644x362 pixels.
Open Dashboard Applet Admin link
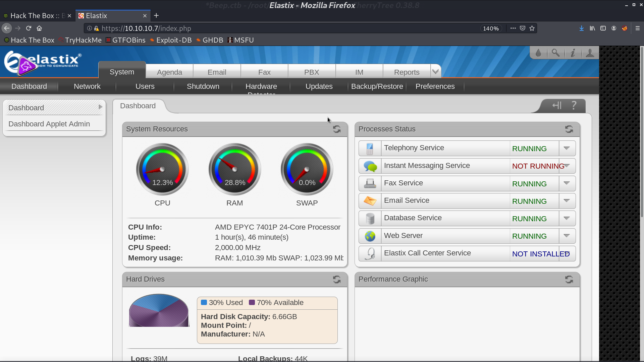coord(49,124)
